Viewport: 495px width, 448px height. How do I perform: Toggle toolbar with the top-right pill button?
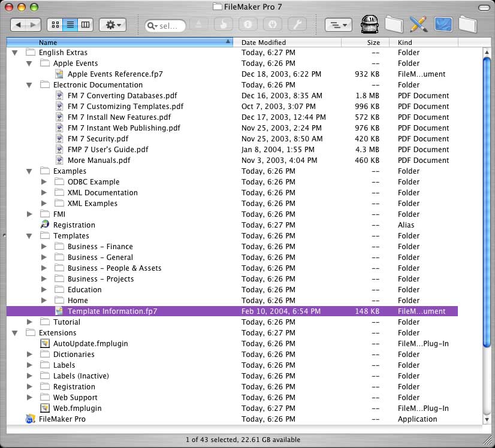[484, 8]
